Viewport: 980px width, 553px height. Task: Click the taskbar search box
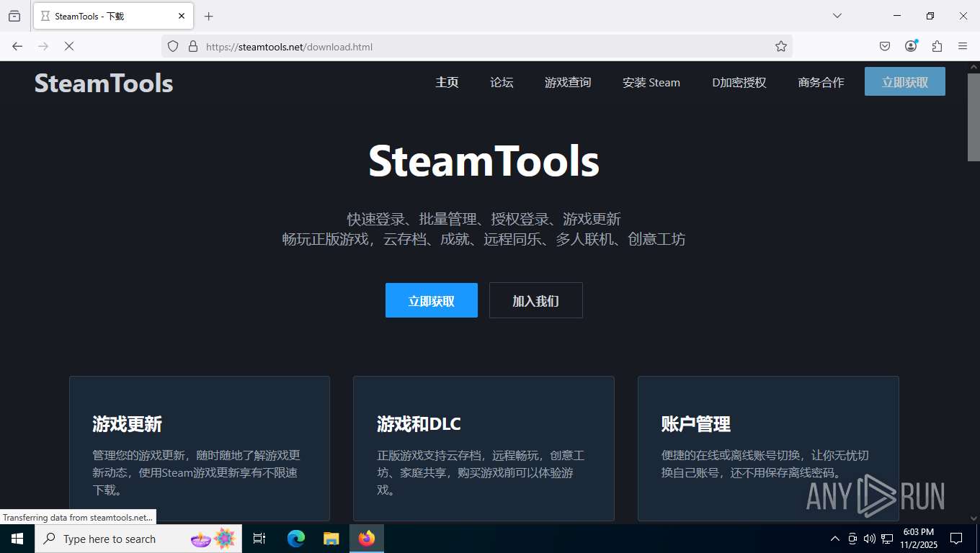(138, 539)
